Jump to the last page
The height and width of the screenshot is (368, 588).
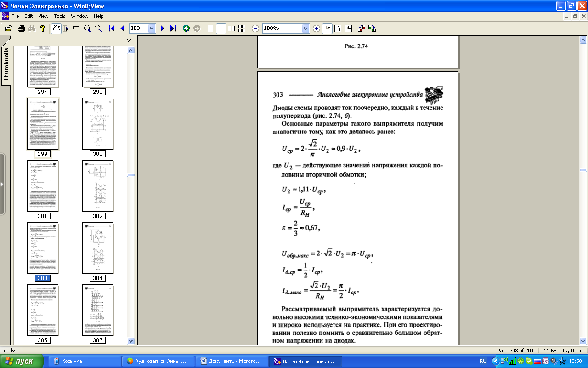pos(173,29)
